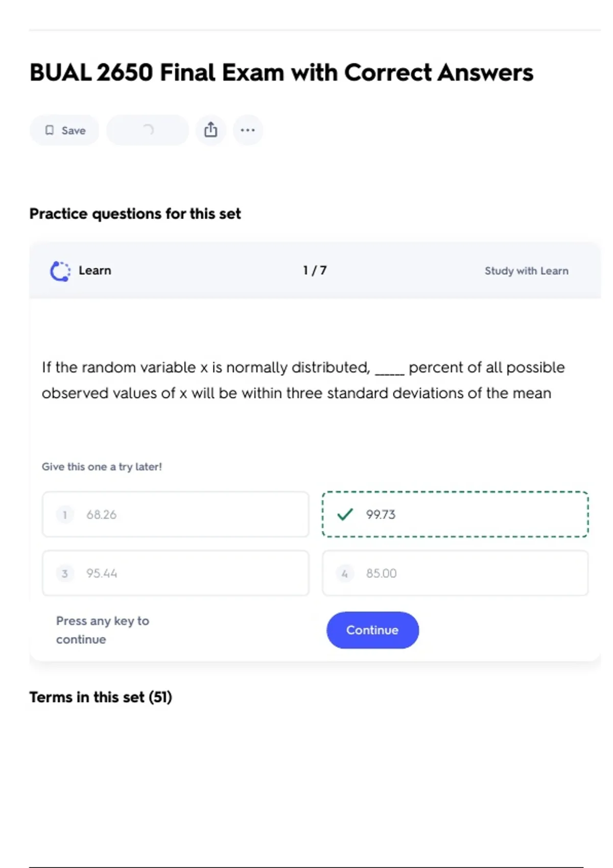
Task: Open the three-dots more options menu
Action: pos(248,130)
